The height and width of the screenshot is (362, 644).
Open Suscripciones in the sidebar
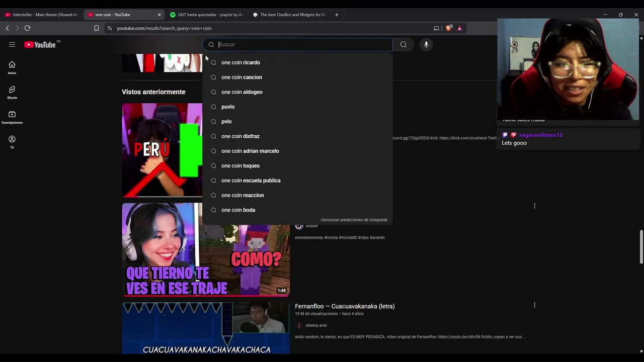[12, 117]
